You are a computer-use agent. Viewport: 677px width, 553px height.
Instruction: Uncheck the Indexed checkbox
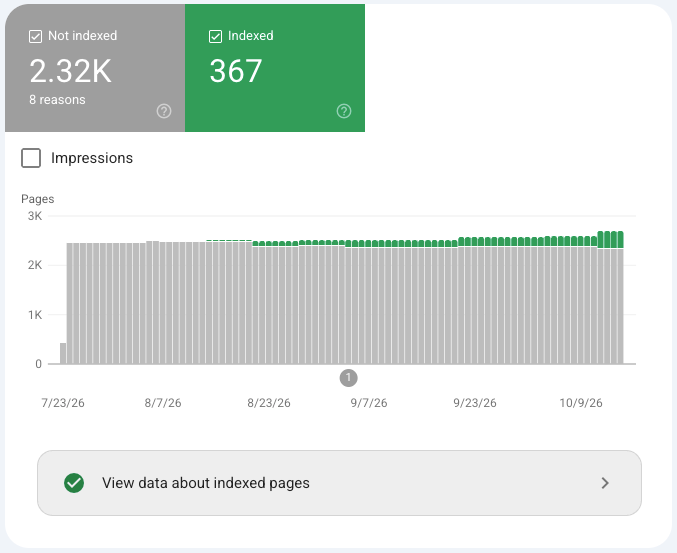(x=215, y=36)
